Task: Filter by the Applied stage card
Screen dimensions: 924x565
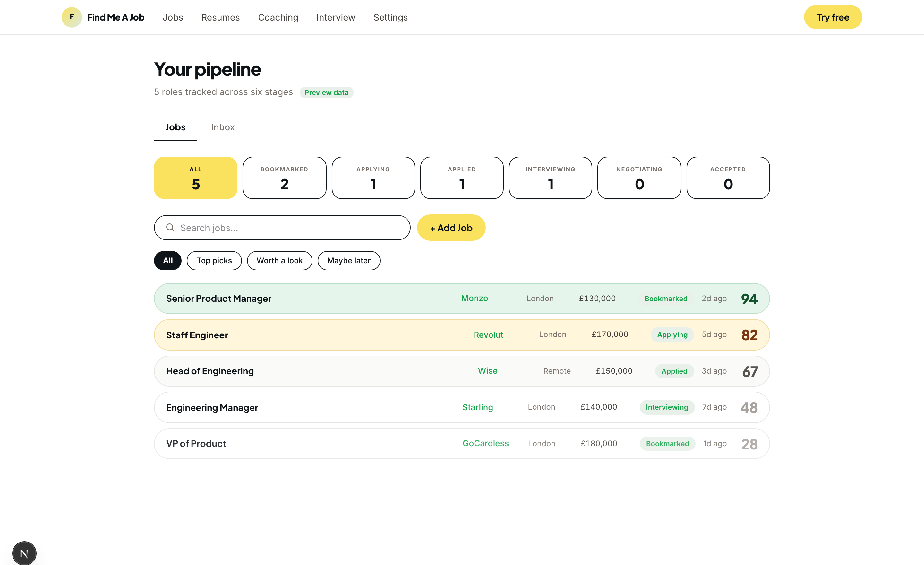Action: tap(462, 178)
